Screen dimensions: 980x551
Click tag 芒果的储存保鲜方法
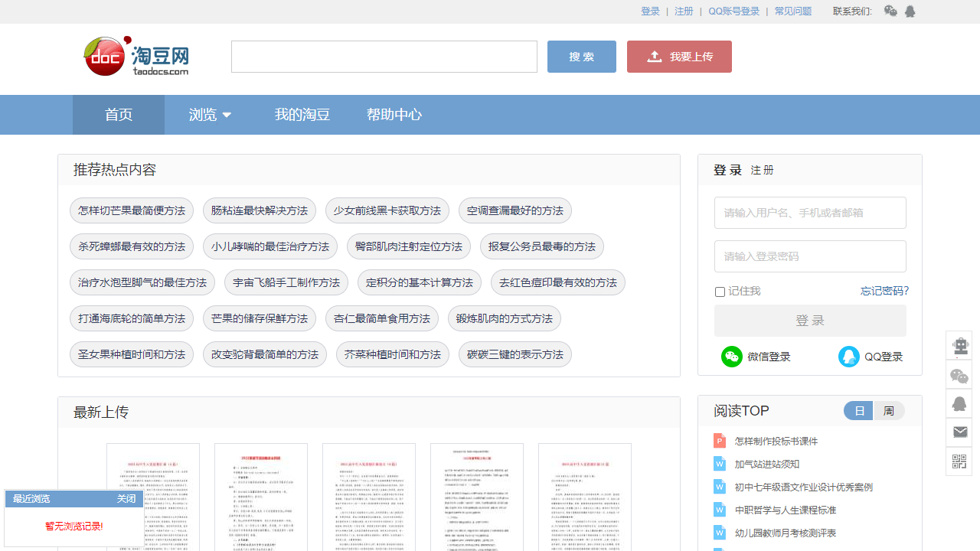pos(260,318)
